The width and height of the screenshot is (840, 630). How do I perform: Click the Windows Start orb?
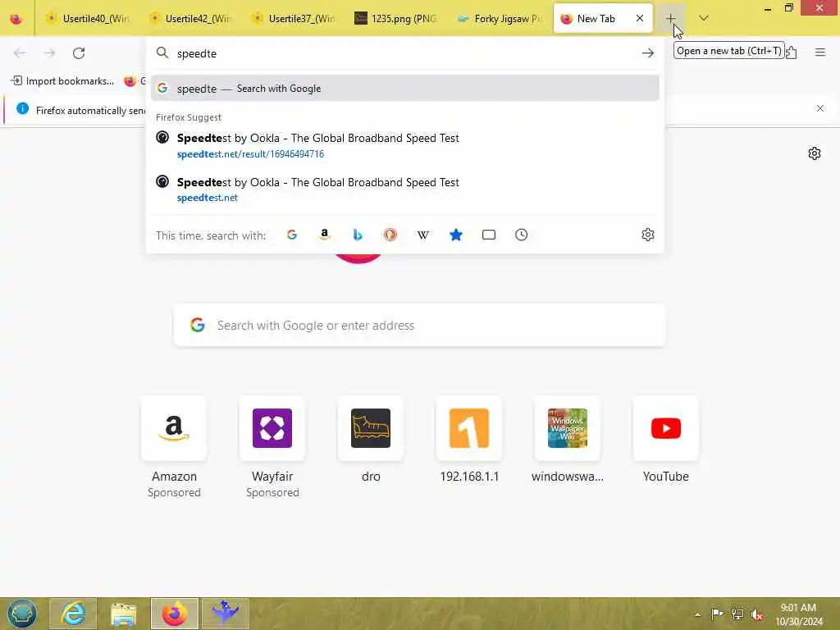(22, 614)
